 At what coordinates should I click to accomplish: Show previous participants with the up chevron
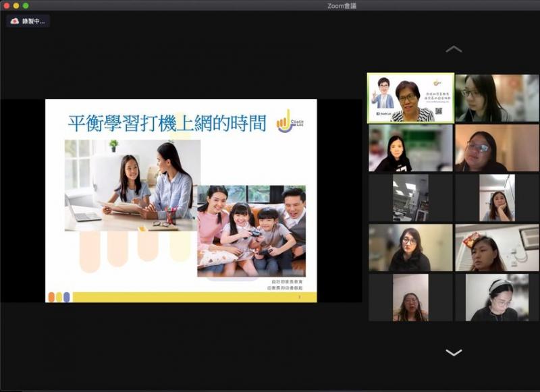pos(454,49)
